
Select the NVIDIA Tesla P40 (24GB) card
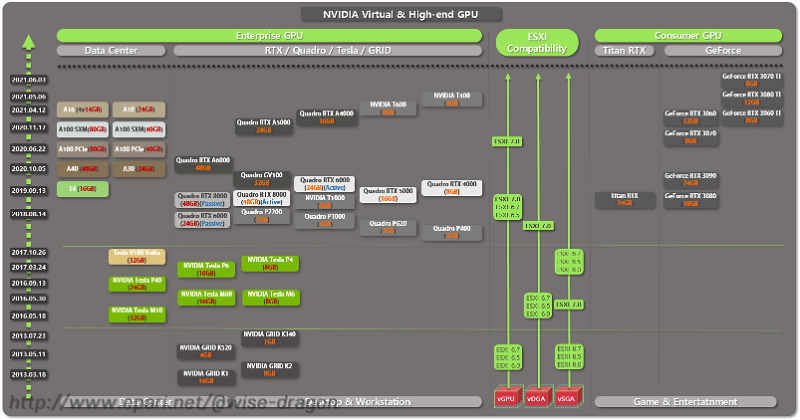point(137,284)
